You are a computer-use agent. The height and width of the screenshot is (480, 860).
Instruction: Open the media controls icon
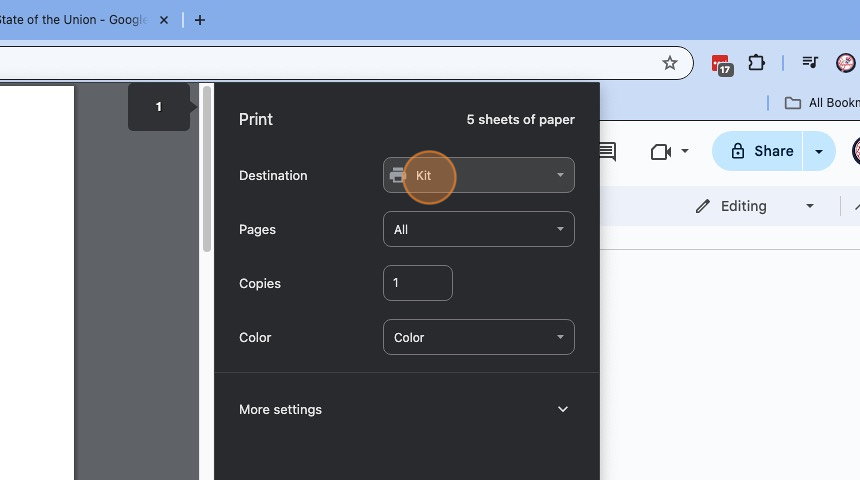click(810, 63)
